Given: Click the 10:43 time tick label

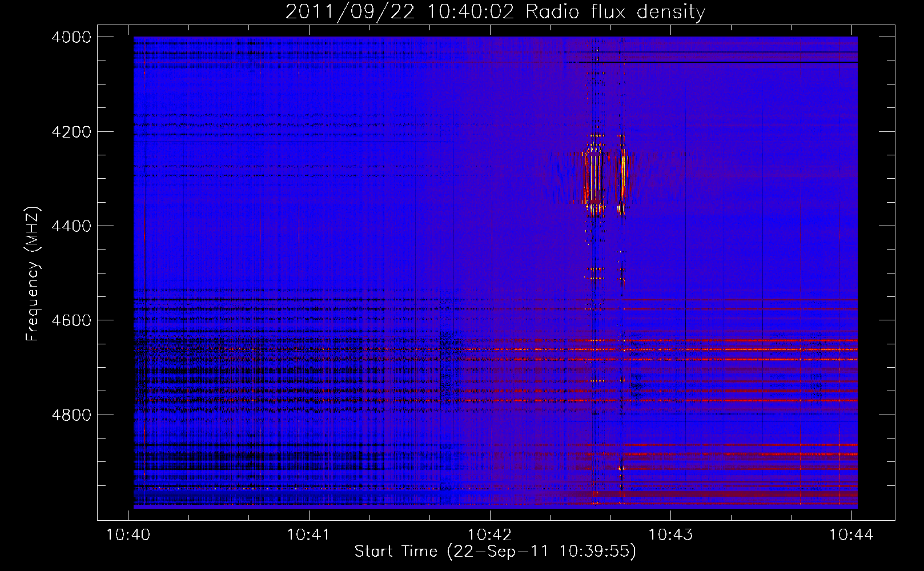Looking at the screenshot, I should [670, 534].
